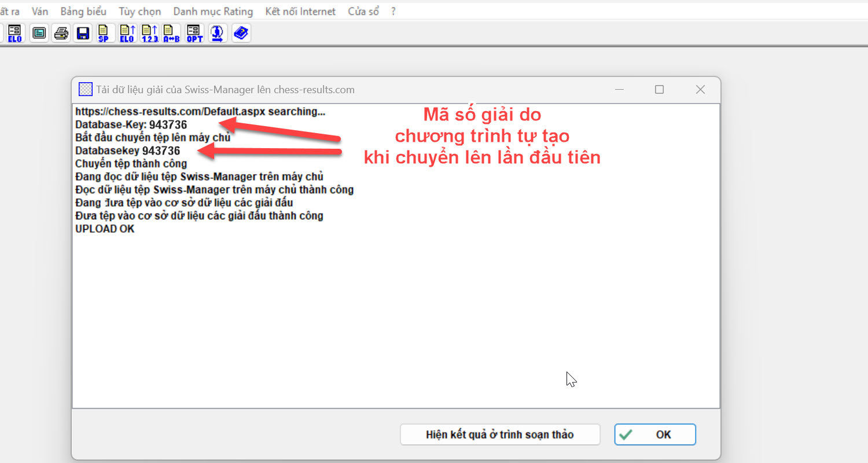Click the running figure exit icon
Viewport: 868px width, 463px height.
point(218,33)
